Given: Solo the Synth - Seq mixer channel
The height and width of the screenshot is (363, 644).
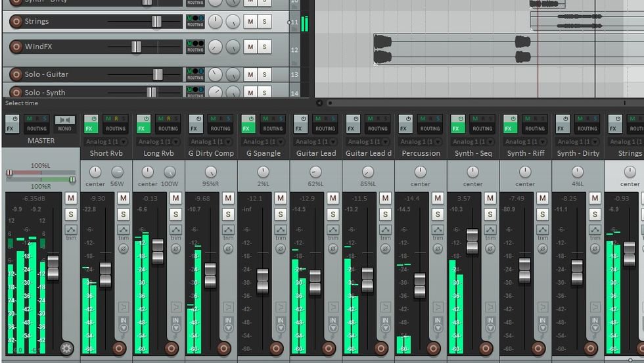Looking at the screenshot, I should pyautogui.click(x=490, y=214).
